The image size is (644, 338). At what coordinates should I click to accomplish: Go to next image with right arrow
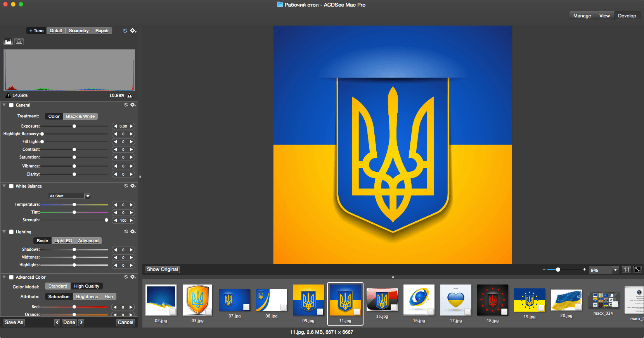81,322
